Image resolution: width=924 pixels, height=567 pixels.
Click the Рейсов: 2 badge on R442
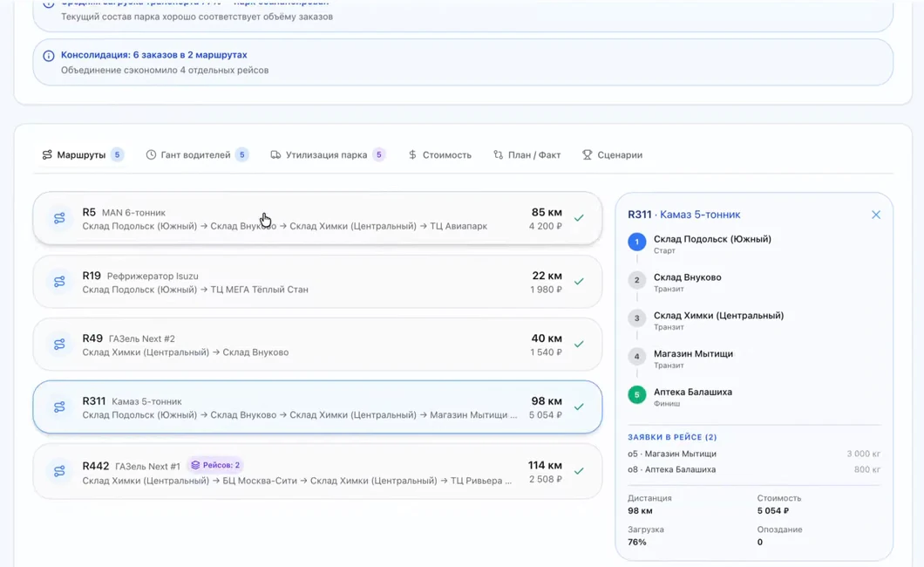(215, 465)
